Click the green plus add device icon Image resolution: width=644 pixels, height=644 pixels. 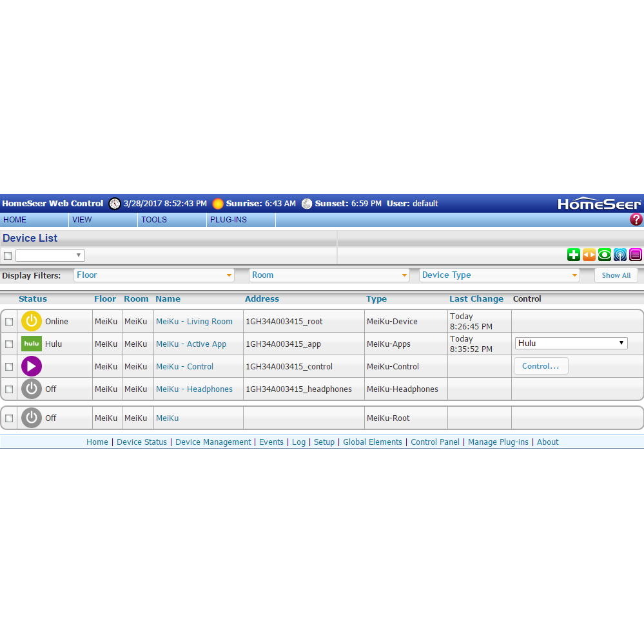(573, 255)
